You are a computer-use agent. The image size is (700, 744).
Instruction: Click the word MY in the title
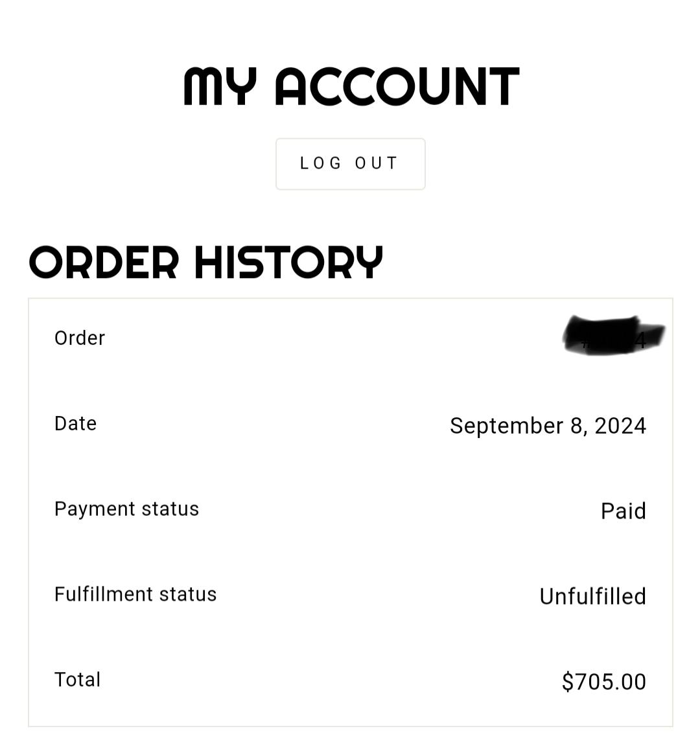click(220, 86)
